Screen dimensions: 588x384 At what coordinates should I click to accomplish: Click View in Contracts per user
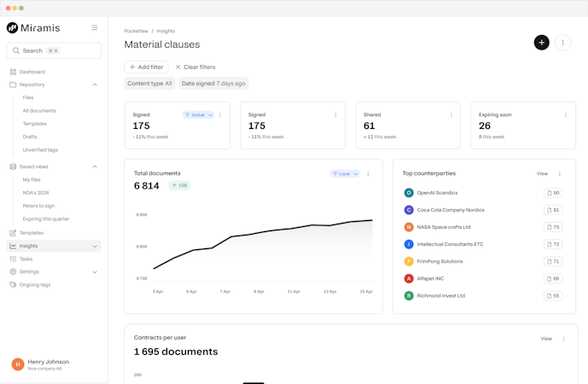[546, 339]
